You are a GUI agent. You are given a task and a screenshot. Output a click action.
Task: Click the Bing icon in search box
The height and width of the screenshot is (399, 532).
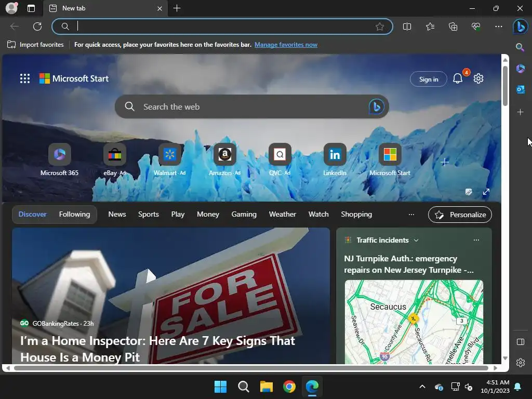tap(376, 107)
